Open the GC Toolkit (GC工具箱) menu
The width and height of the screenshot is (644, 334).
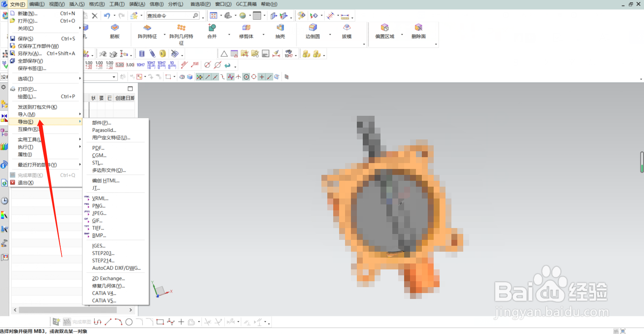(246, 4)
